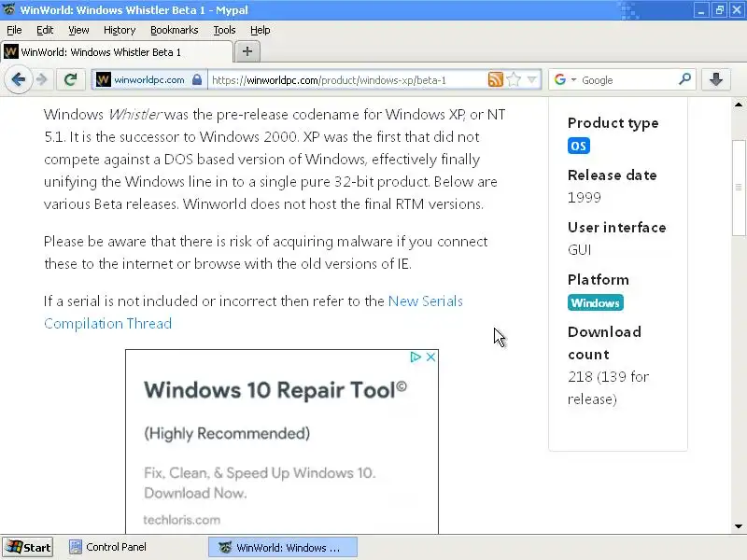Follow the New Serials Compilation Thread link
The width and height of the screenshot is (747, 560).
[253, 312]
